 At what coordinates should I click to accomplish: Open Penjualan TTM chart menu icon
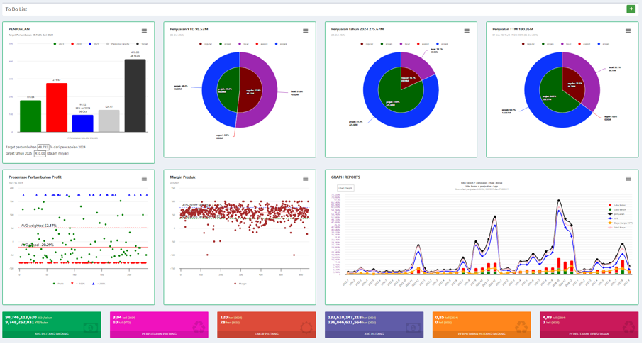[x=628, y=31]
